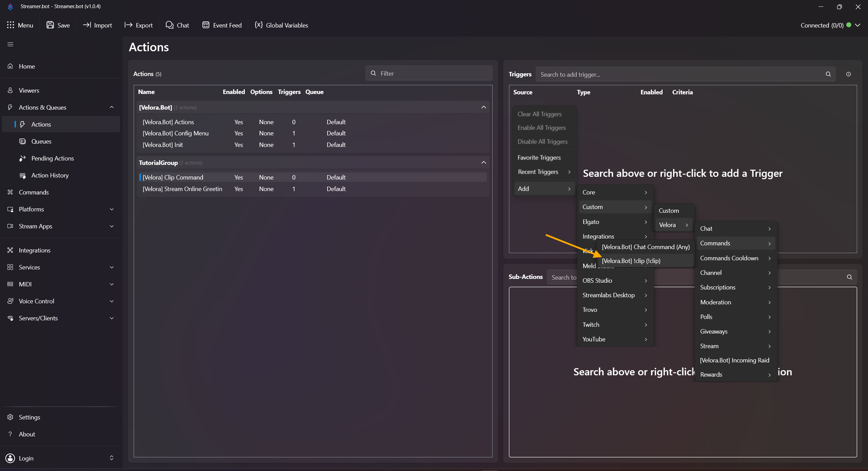Collapse the TutorialGroup actions group

point(484,163)
